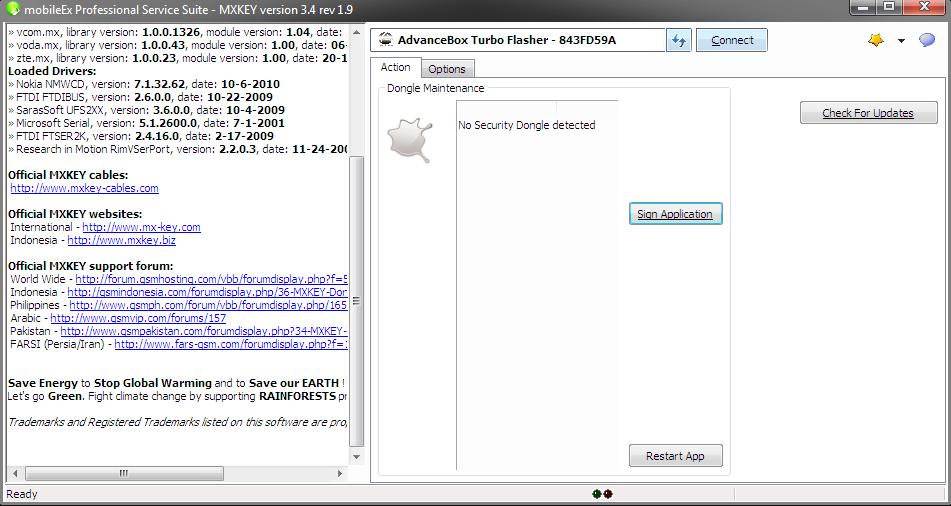Click the Restart App button
Viewport: 951px width, 506px height.
675,456
